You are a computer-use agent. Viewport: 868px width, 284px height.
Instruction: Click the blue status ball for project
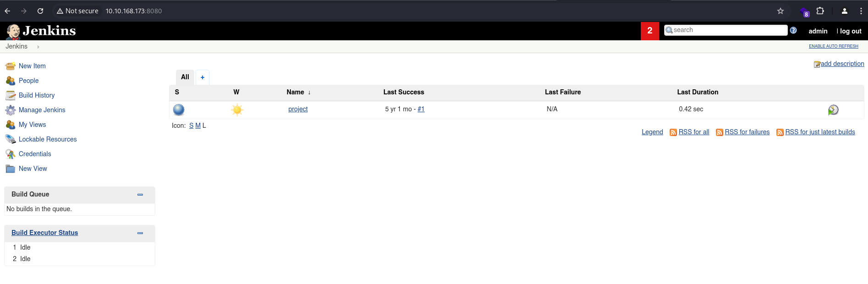click(179, 110)
